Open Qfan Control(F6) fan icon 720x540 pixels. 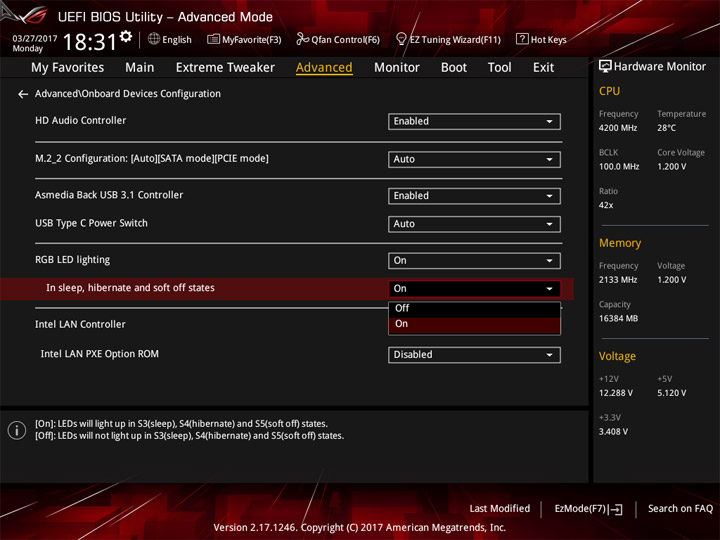(302, 40)
